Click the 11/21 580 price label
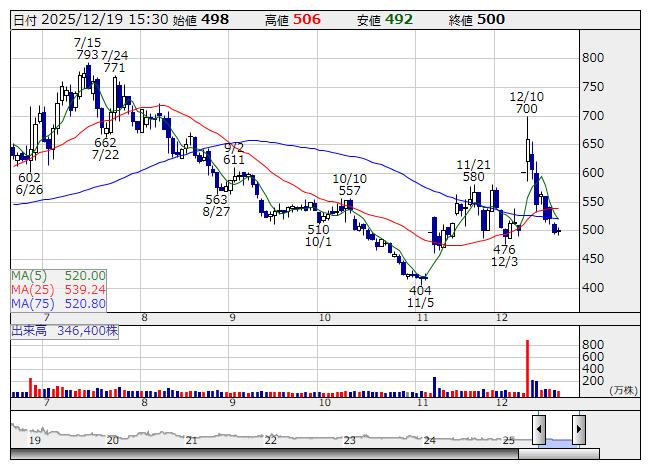The height and width of the screenshot is (470, 653). point(474,171)
